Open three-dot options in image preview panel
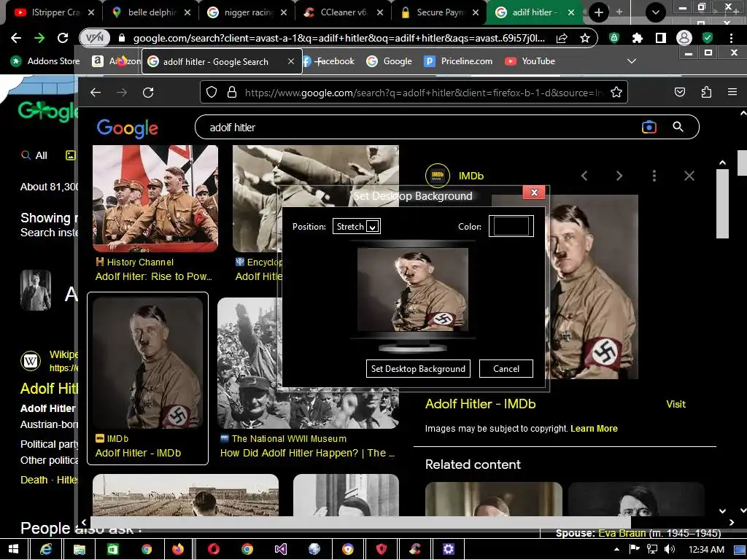 pos(654,176)
